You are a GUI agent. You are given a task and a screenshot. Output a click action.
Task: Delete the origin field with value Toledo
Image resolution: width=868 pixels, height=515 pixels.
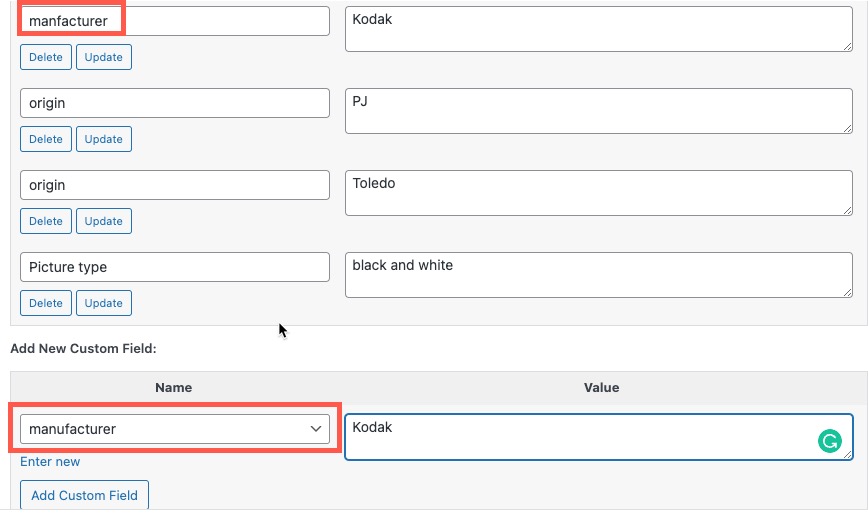pyautogui.click(x=45, y=221)
